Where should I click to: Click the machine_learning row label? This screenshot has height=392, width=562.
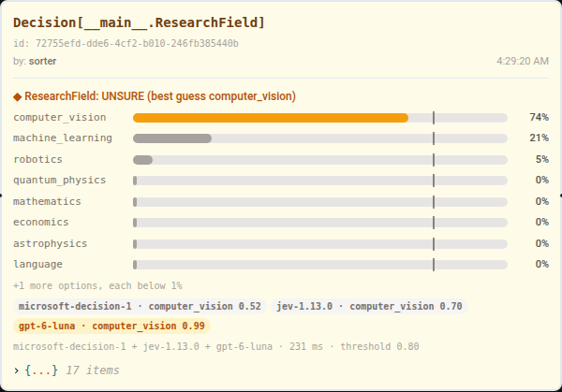[x=63, y=138]
